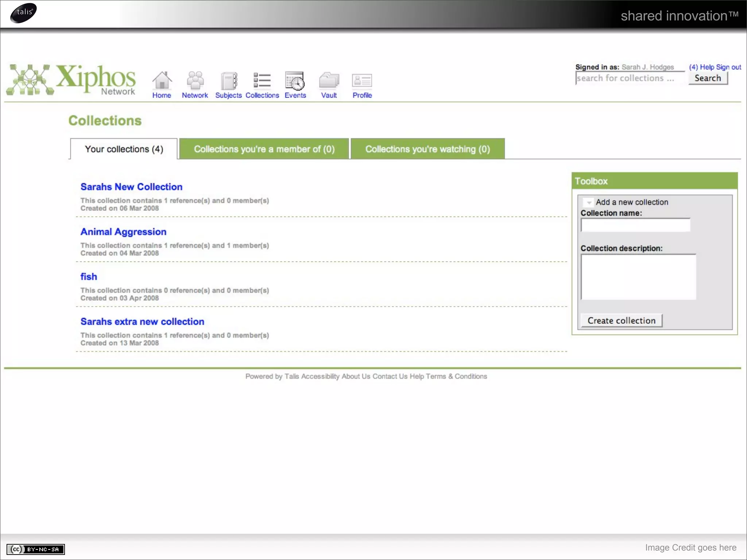The image size is (747, 560).
Task: Open the footer Help link
Action: pos(417,376)
